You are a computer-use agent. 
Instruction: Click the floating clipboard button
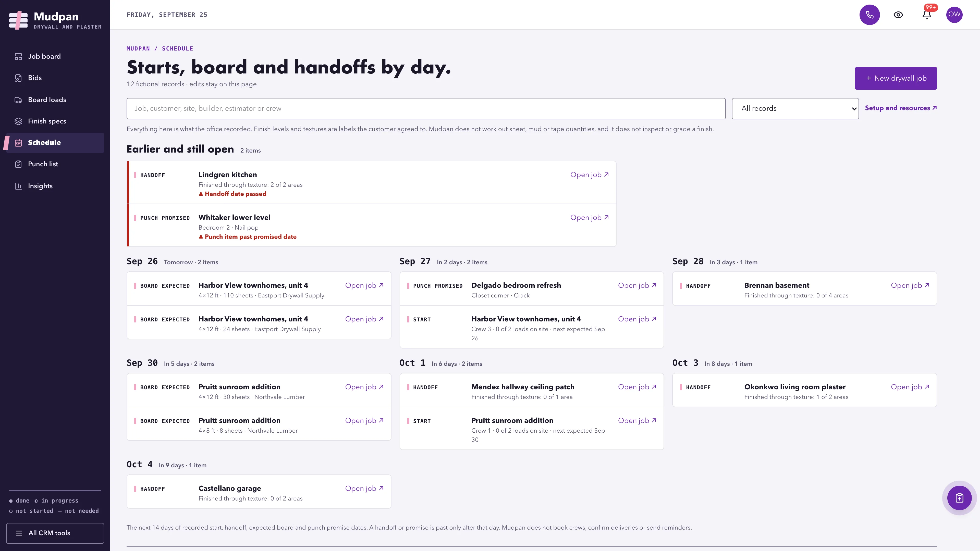959,498
